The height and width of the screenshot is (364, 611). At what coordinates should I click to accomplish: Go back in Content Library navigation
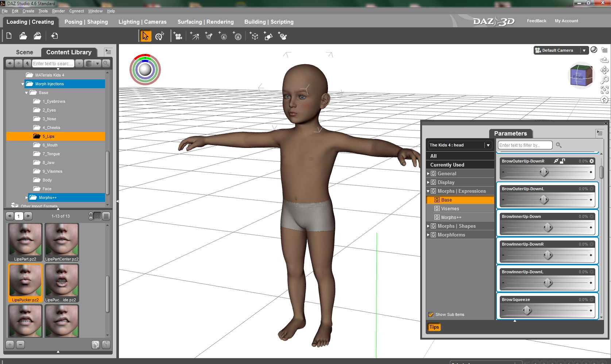[x=10, y=63]
